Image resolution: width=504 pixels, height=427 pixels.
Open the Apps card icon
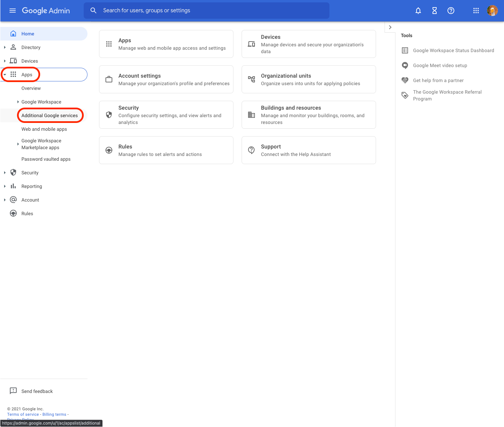pos(109,44)
